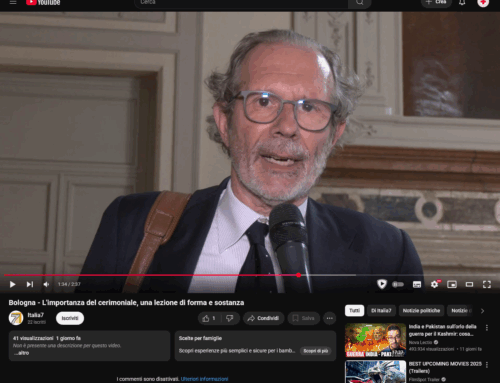Click the video title about Bologna cerimoniale
This screenshot has height=383, width=500.
point(126,302)
